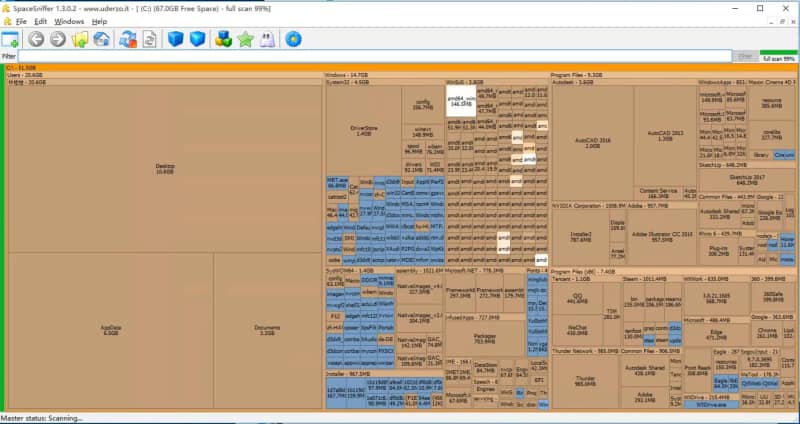Screen dimensions: 800x424
Task: Click the round blue Donate icon
Action: click(294, 39)
